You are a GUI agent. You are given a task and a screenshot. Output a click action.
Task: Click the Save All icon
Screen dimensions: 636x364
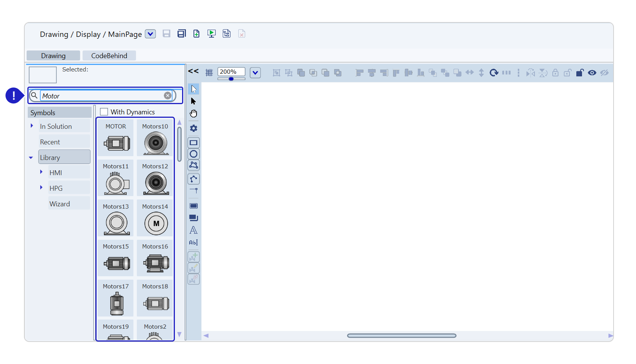point(181,34)
